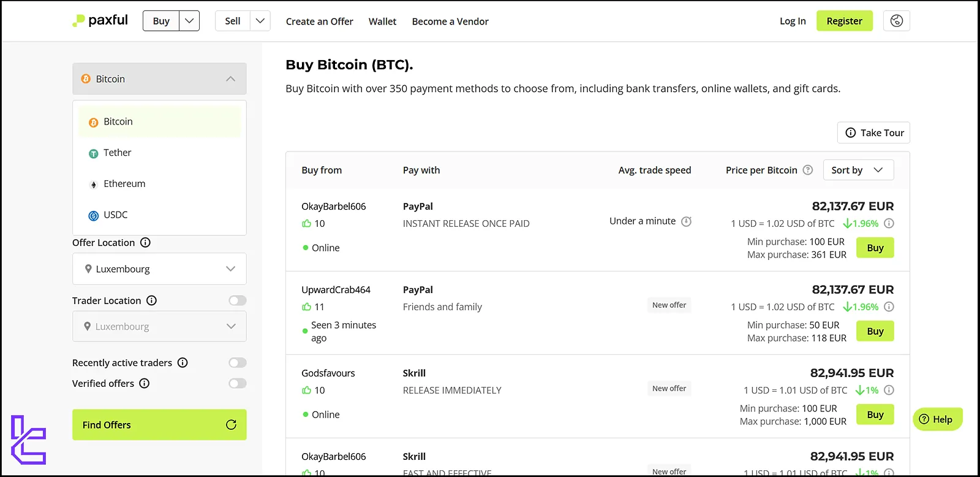The image size is (980, 477).
Task: Open UpwardCrab464 trader profile
Action: (x=336, y=290)
